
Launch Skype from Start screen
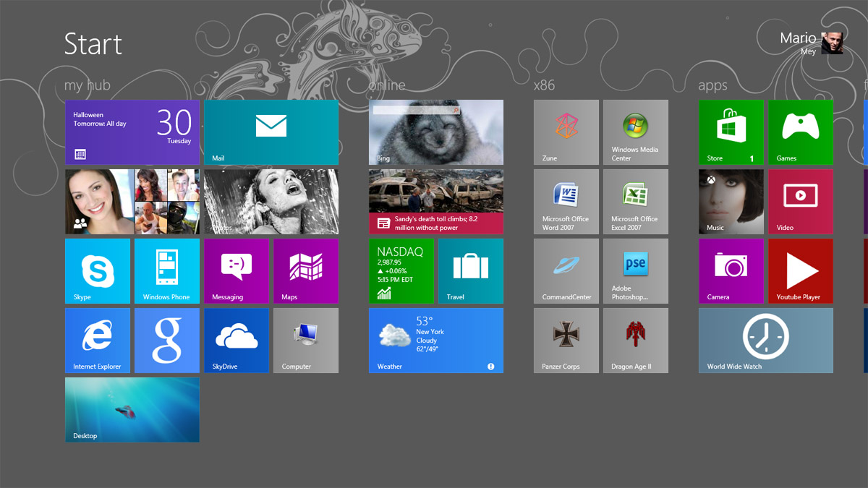[x=98, y=271]
